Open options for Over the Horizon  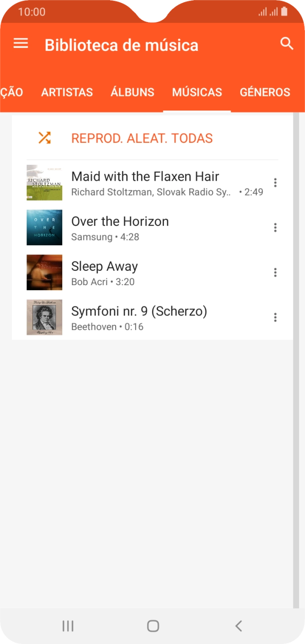coord(275,227)
